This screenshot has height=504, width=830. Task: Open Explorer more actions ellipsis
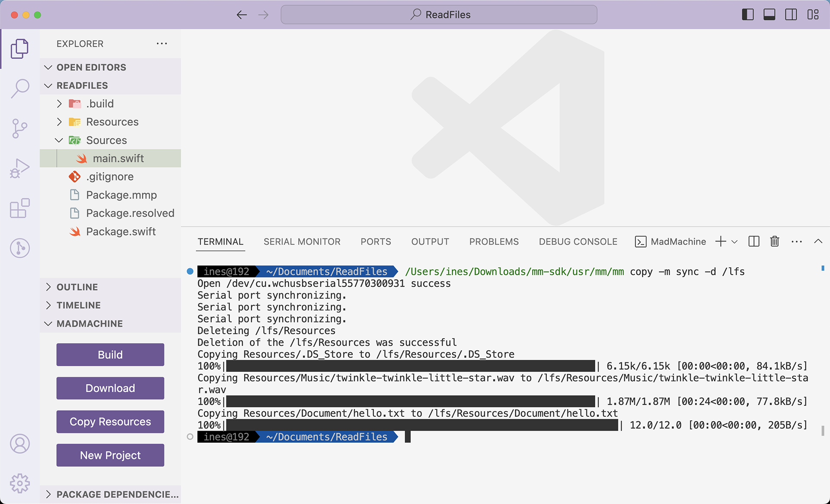point(162,44)
